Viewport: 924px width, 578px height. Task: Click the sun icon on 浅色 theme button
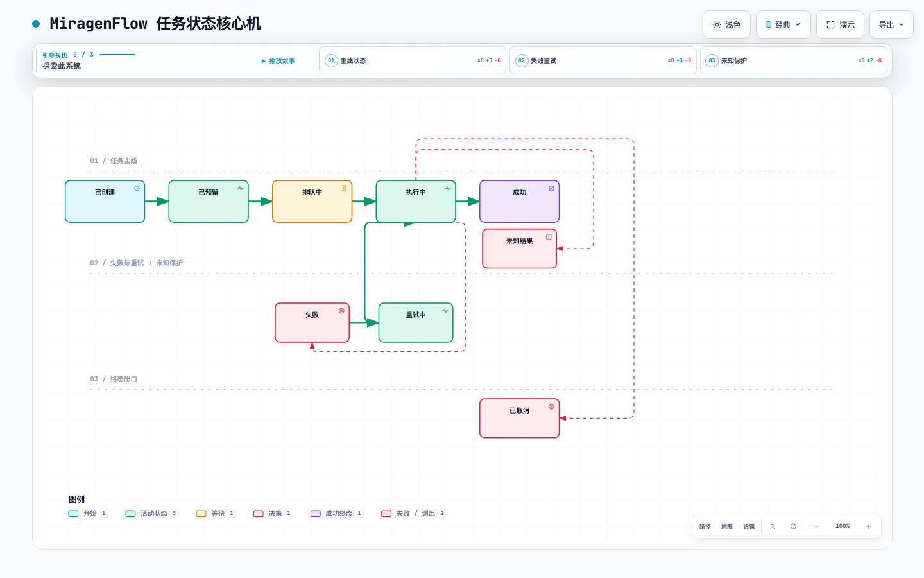(x=717, y=24)
